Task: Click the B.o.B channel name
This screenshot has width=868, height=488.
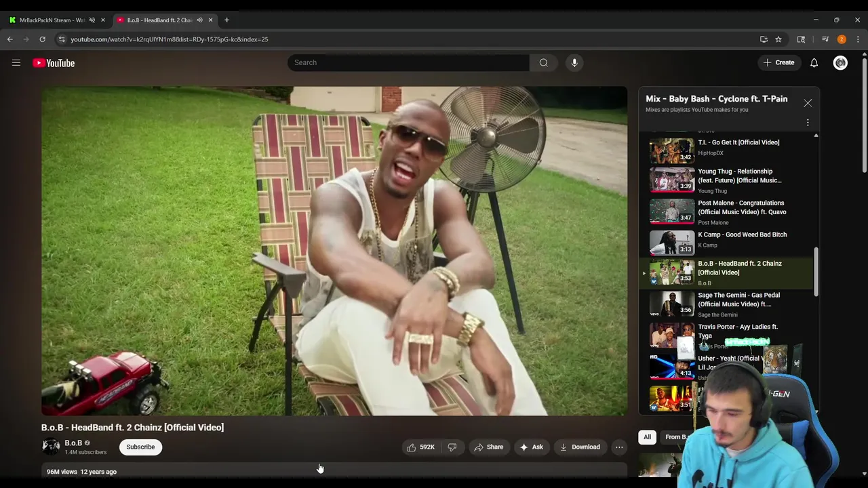Action: tap(73, 443)
